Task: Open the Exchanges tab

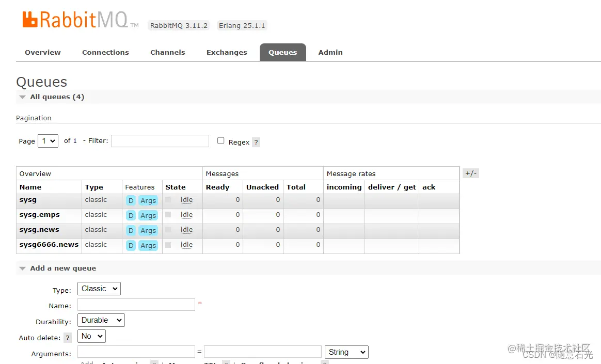Action: tap(227, 53)
